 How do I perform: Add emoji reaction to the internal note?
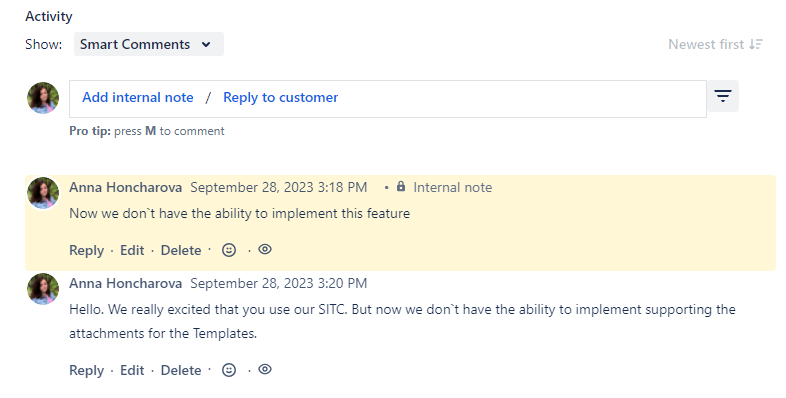(229, 250)
